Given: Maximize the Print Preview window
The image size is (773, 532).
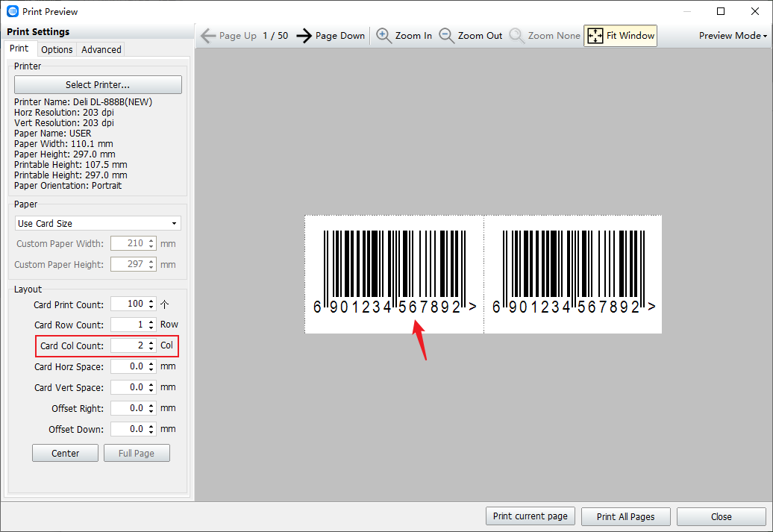Looking at the screenshot, I should 721,11.
